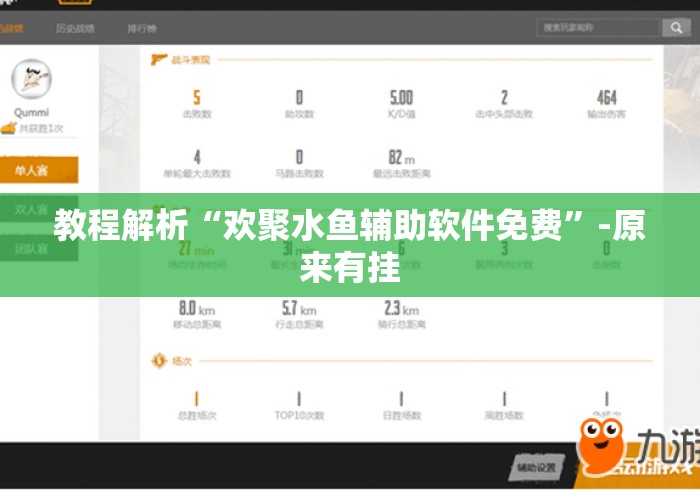Image resolution: width=700 pixels, height=490 pixels.
Task: Click the gun icon for 战斗表现
Action: click(x=159, y=59)
